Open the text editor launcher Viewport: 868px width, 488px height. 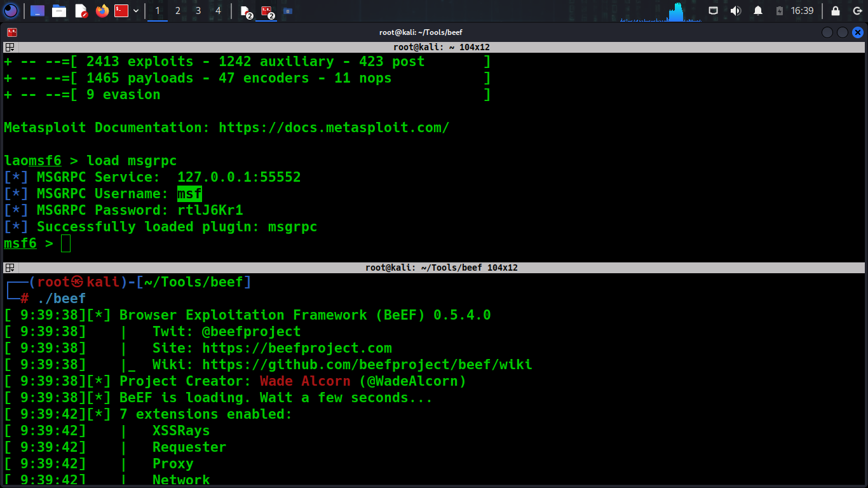pos(81,11)
